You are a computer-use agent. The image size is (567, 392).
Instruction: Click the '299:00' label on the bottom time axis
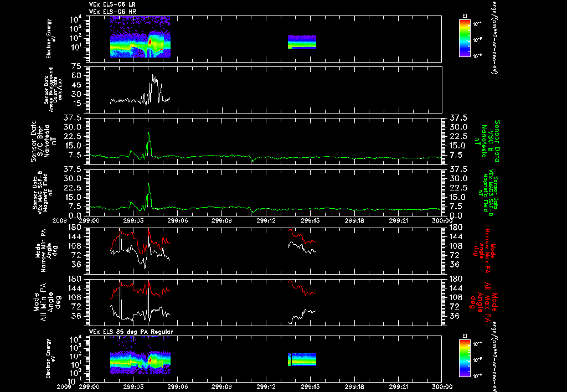[x=89, y=387]
